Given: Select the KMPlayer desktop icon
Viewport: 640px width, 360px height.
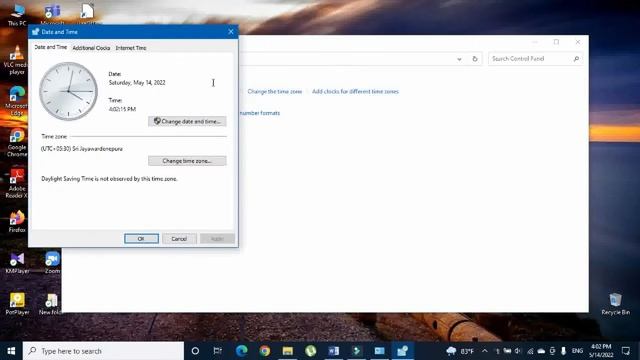Looking at the screenshot, I should point(17,263).
